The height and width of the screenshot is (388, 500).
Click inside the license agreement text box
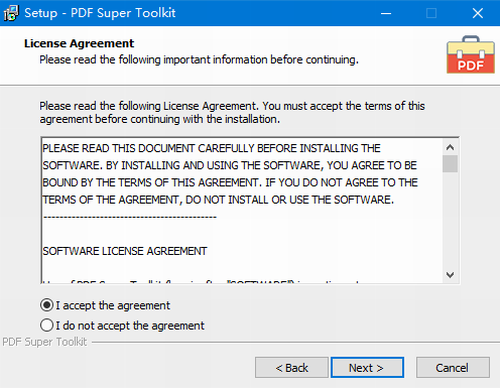[242, 210]
